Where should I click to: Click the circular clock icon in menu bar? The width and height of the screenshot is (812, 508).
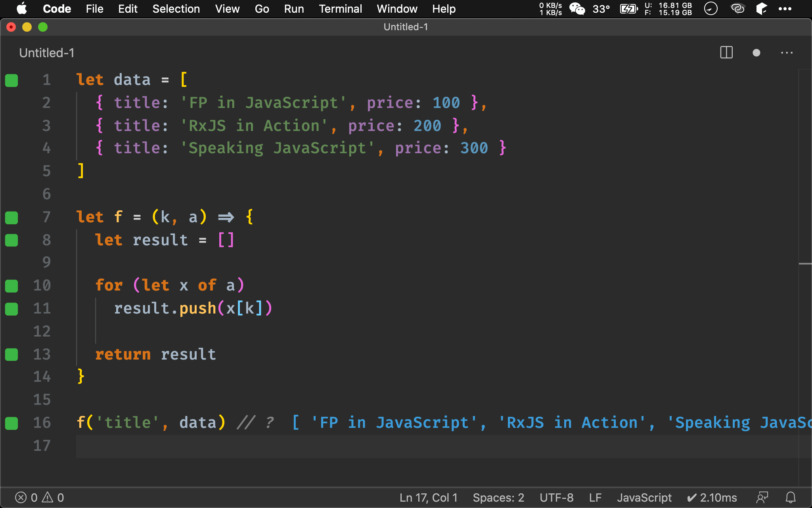point(710,9)
